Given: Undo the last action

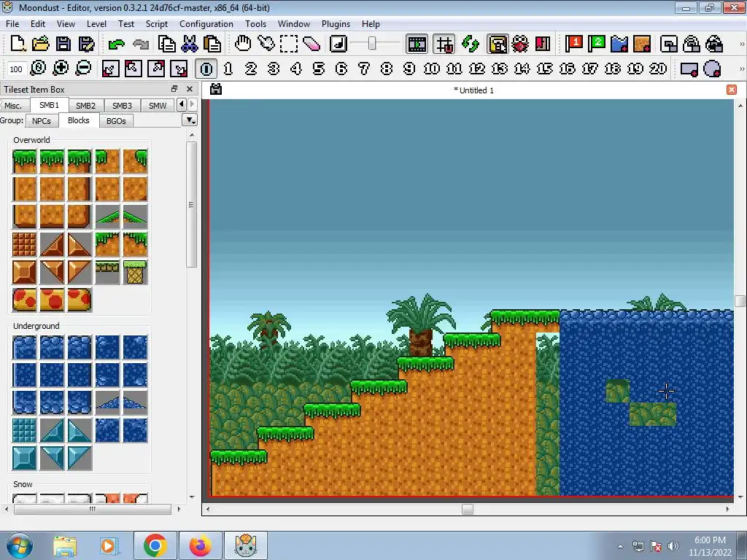Looking at the screenshot, I should point(116,44).
